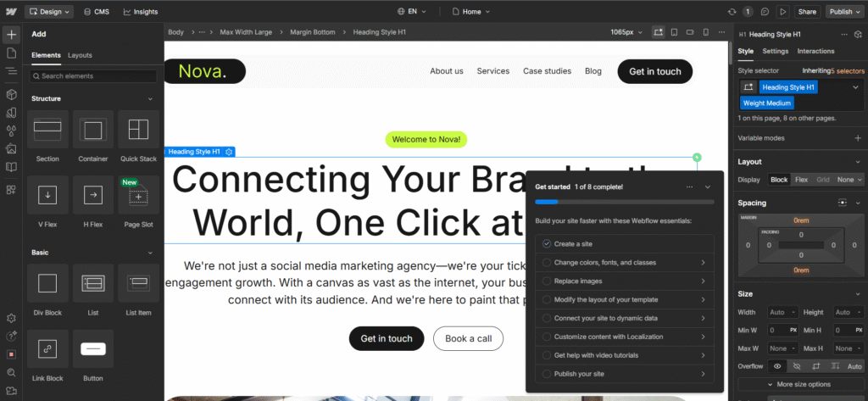Set overflow to clip icon

(x=816, y=366)
